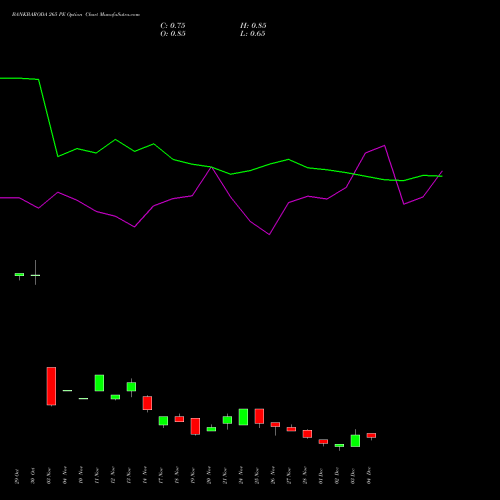Viewport: 500px width, 500px height.
Task: Click the 29 Oct date label
Action: point(17,476)
